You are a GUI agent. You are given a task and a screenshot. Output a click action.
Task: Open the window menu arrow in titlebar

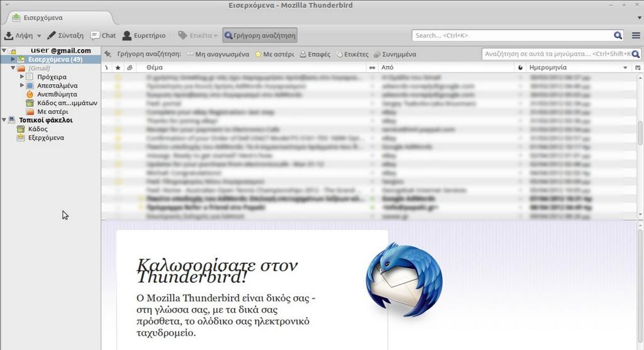(7, 5)
